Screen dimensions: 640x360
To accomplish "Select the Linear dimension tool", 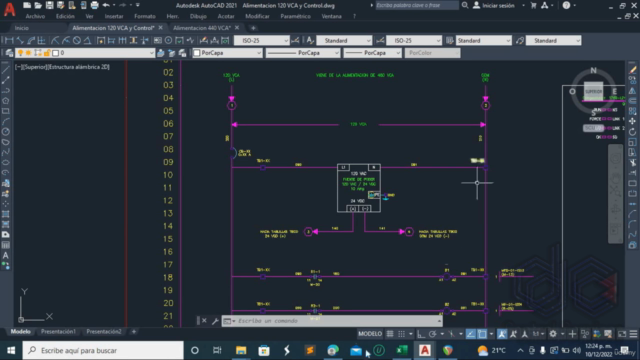I will pos(9,40).
